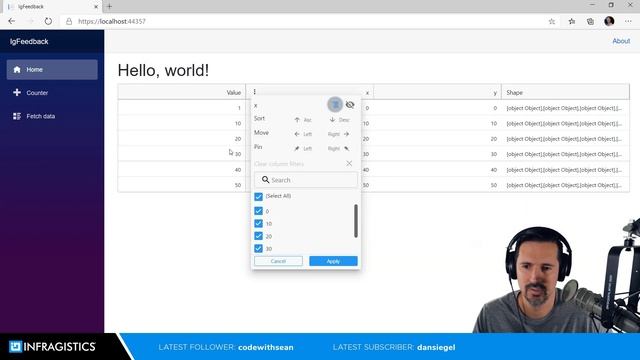The height and width of the screenshot is (360, 640).
Task: Click the Shape column header
Action: coord(565,92)
